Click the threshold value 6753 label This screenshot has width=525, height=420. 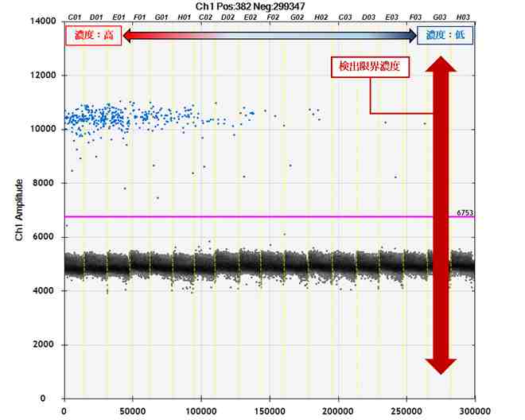(x=465, y=213)
